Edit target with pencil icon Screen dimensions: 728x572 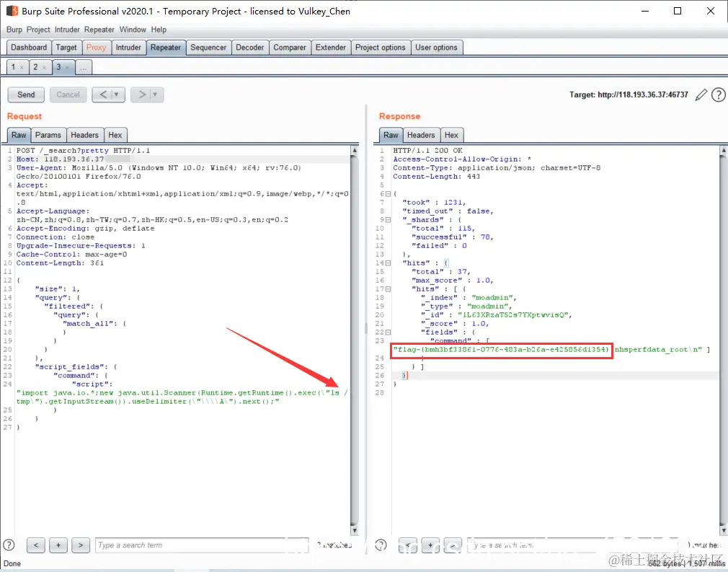pos(701,94)
